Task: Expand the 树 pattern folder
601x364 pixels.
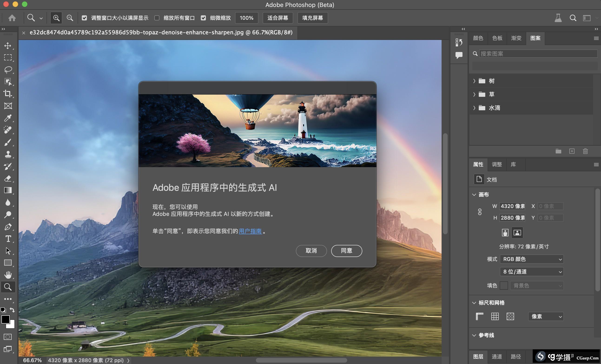Action: pyautogui.click(x=474, y=81)
